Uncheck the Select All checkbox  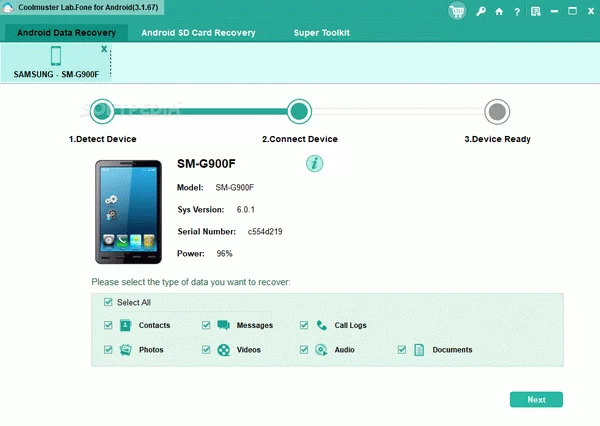pos(108,302)
